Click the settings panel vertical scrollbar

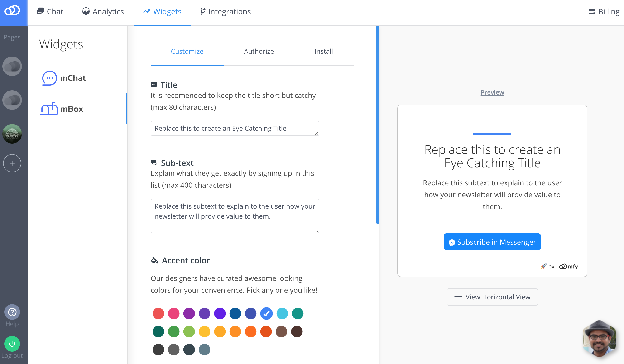[378, 125]
